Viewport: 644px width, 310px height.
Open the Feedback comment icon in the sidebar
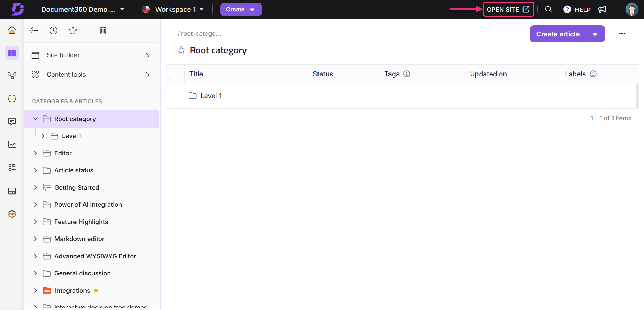pyautogui.click(x=12, y=122)
